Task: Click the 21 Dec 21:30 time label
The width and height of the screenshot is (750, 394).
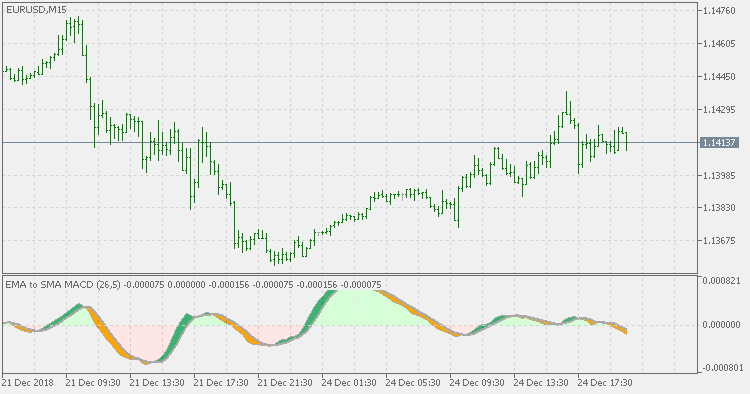Action: 285,383
